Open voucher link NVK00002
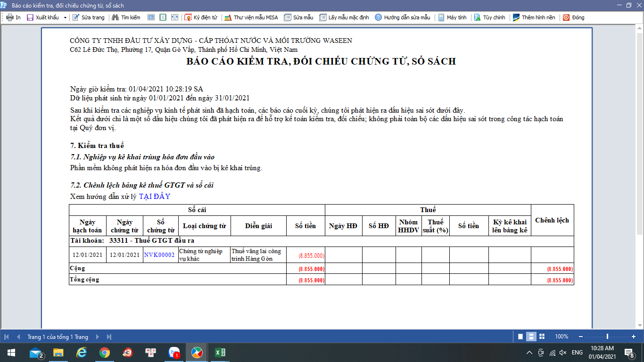This screenshot has height=362, width=644. [159, 255]
